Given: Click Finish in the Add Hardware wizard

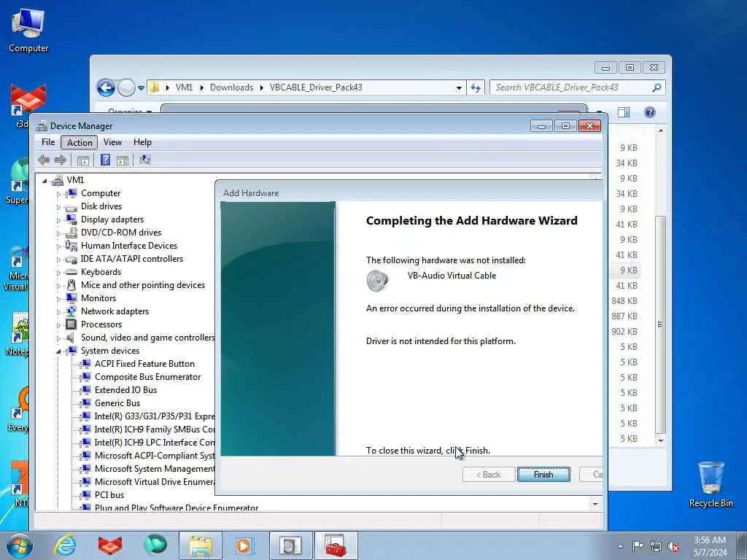Looking at the screenshot, I should [543, 474].
